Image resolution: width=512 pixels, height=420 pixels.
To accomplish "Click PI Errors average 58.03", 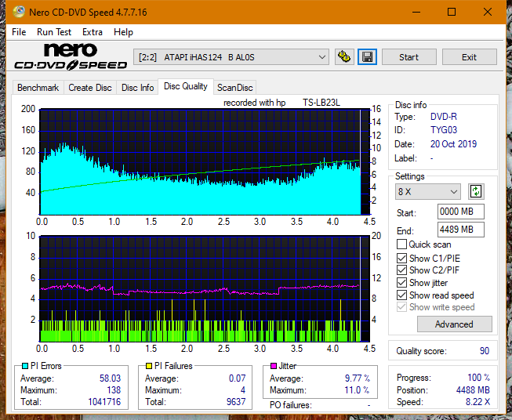I will point(110,378).
